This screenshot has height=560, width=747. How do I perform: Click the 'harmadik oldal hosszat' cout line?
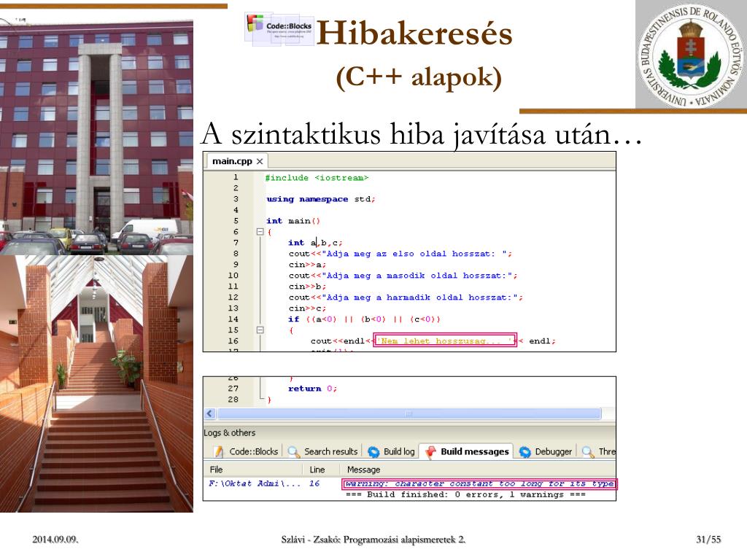406,297
